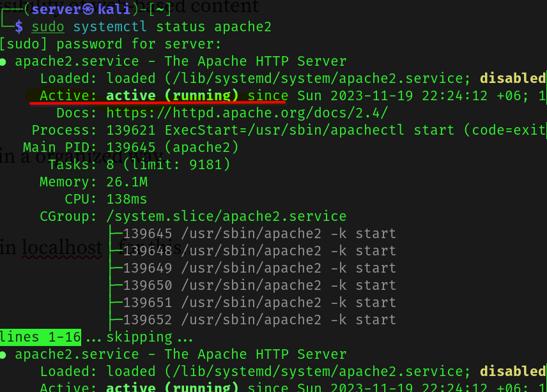The width and height of the screenshot is (547, 392).
Task: Click the tree branch glyph before PID 139645
Action: (116, 233)
